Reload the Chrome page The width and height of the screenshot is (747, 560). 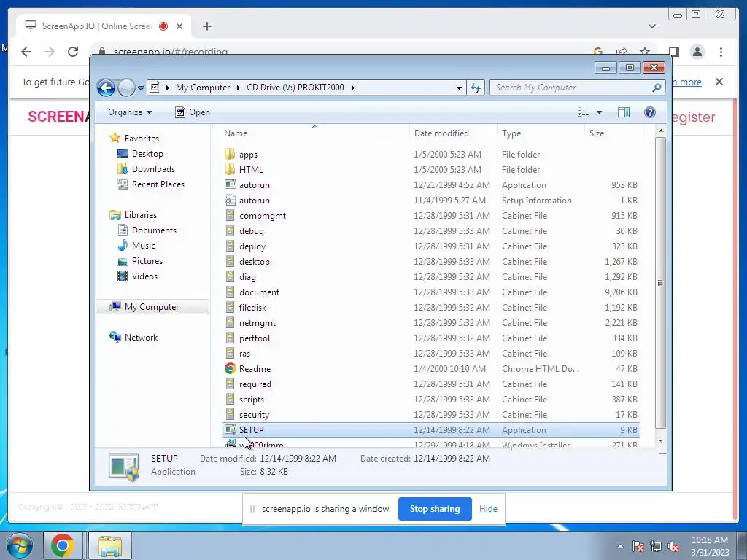coord(73,52)
